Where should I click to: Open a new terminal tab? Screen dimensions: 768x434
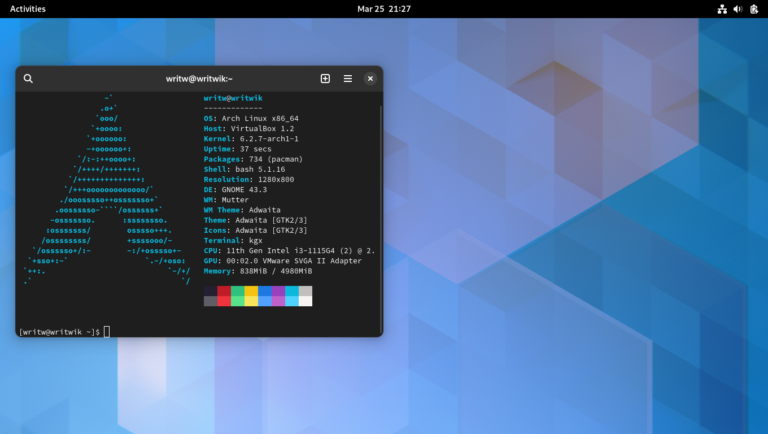click(x=325, y=78)
